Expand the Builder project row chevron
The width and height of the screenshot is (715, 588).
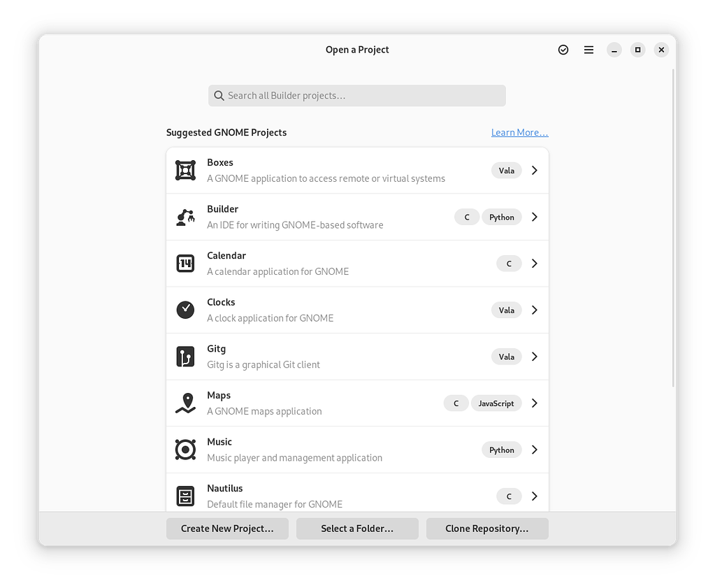[534, 217]
